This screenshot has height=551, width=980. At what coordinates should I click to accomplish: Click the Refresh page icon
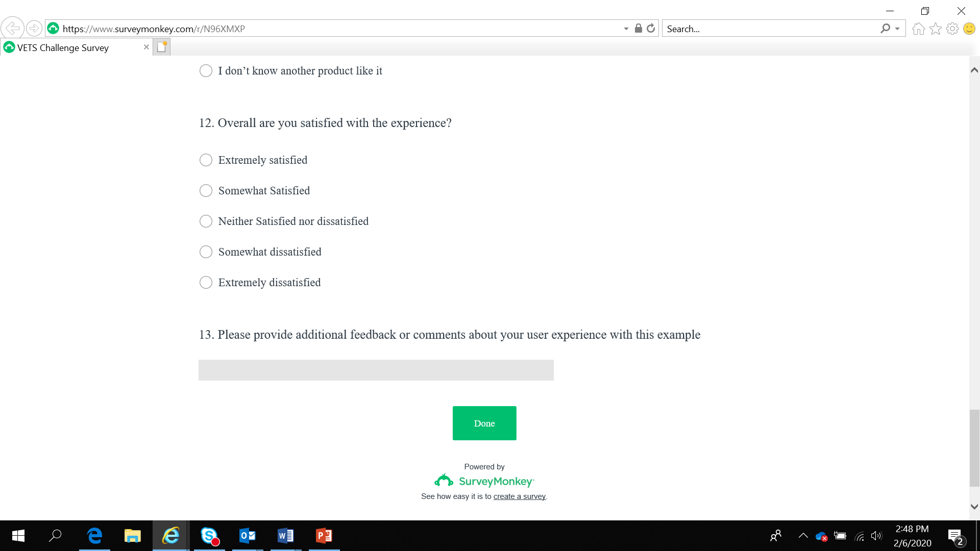651,29
